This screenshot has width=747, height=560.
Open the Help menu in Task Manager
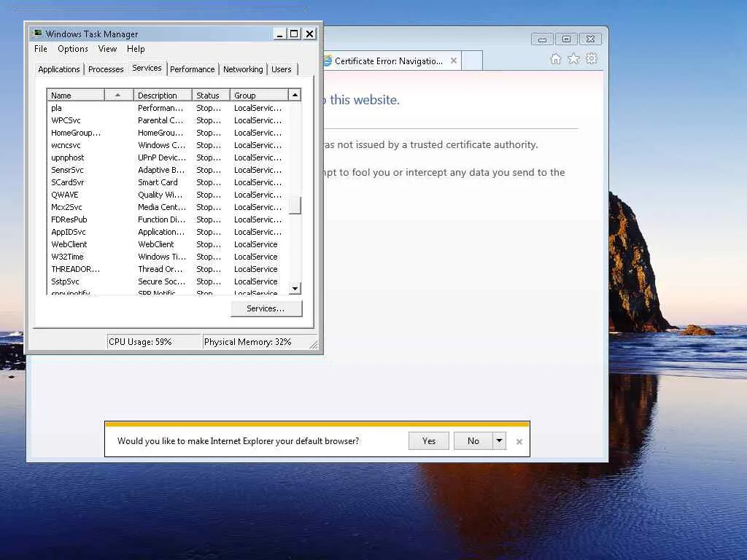[135, 49]
